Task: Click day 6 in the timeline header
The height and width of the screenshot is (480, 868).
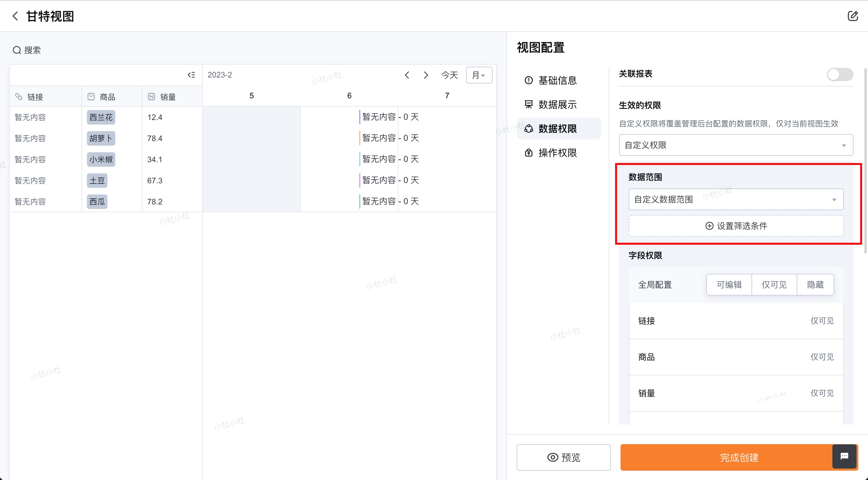Action: (349, 96)
